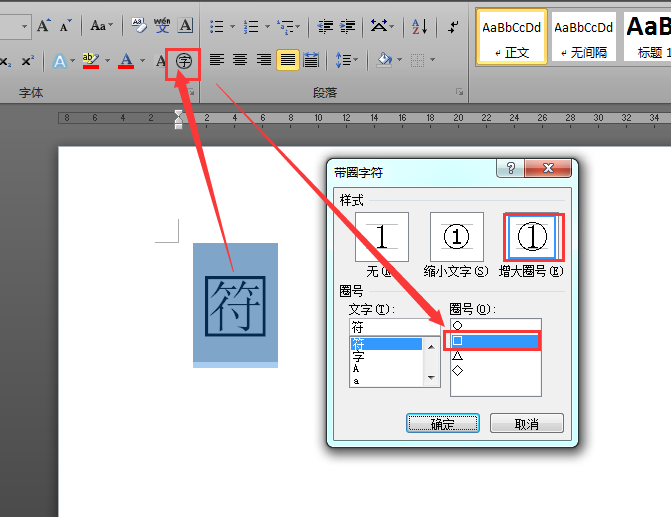
Task: Click the Superscript icon
Action: click(28, 61)
